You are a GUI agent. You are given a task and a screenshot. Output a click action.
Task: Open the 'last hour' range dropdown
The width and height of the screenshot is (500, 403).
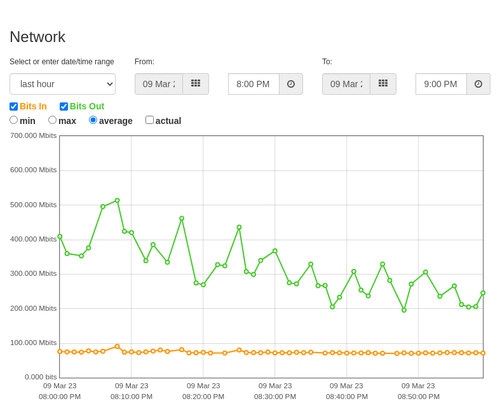coord(63,84)
